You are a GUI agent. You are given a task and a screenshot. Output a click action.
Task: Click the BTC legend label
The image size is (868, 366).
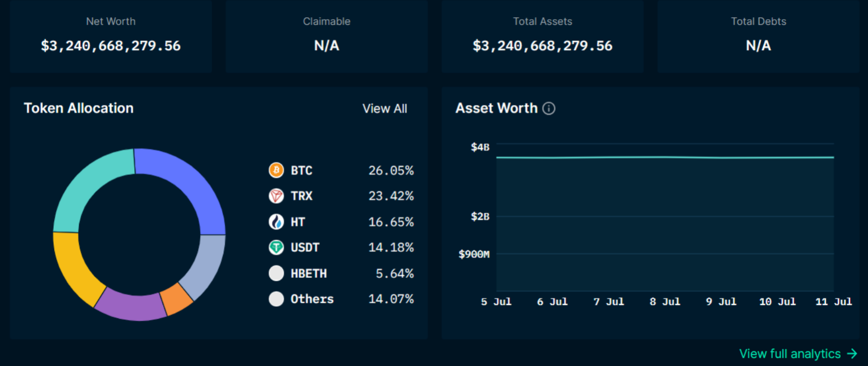[301, 170]
